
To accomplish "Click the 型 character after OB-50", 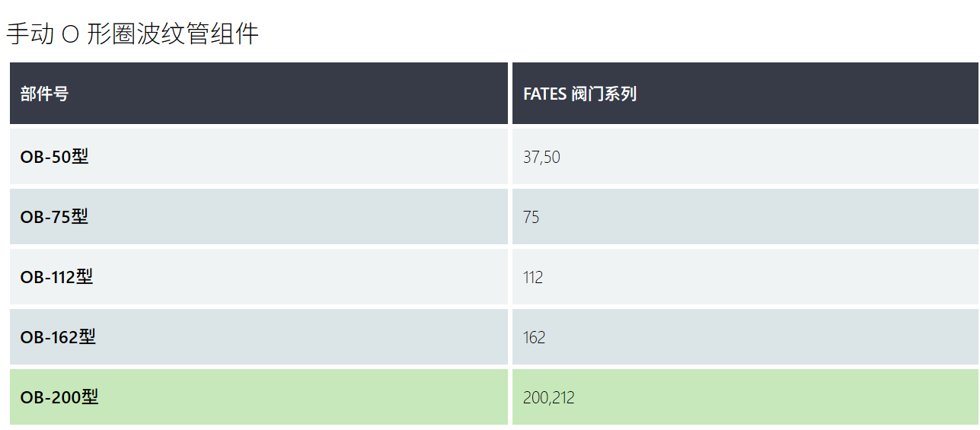I will coord(80,157).
